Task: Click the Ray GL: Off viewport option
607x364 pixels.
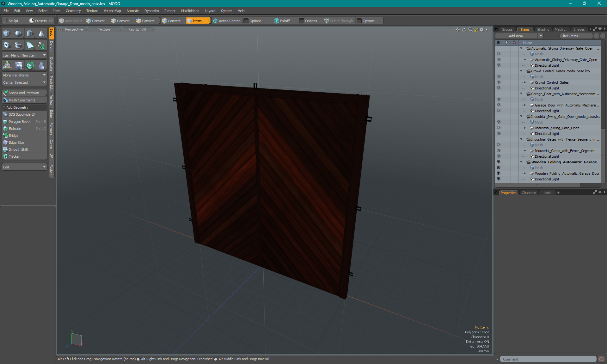Action: (137, 29)
